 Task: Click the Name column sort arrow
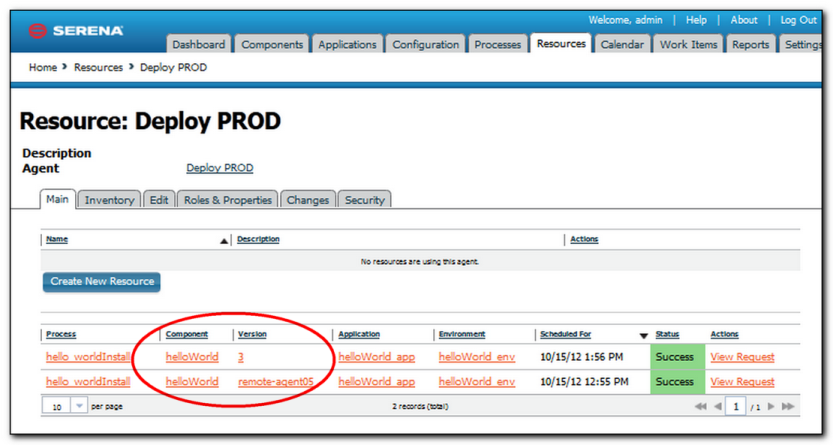point(224,241)
